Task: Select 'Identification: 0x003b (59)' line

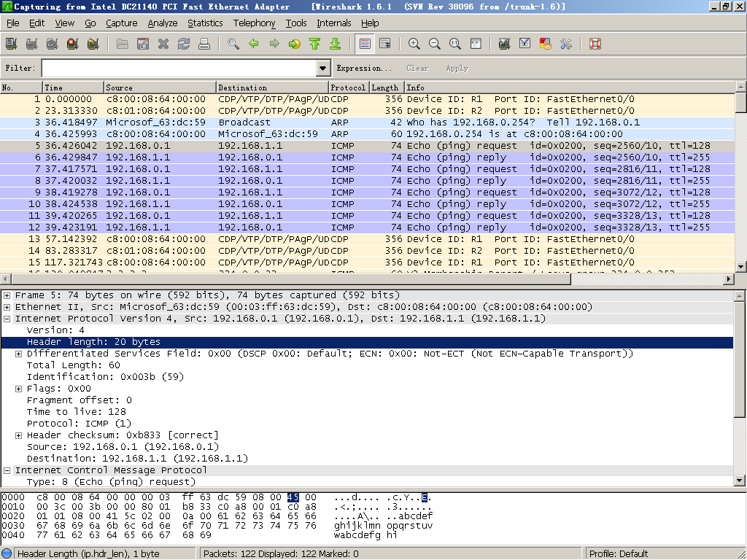Action: coord(105,377)
